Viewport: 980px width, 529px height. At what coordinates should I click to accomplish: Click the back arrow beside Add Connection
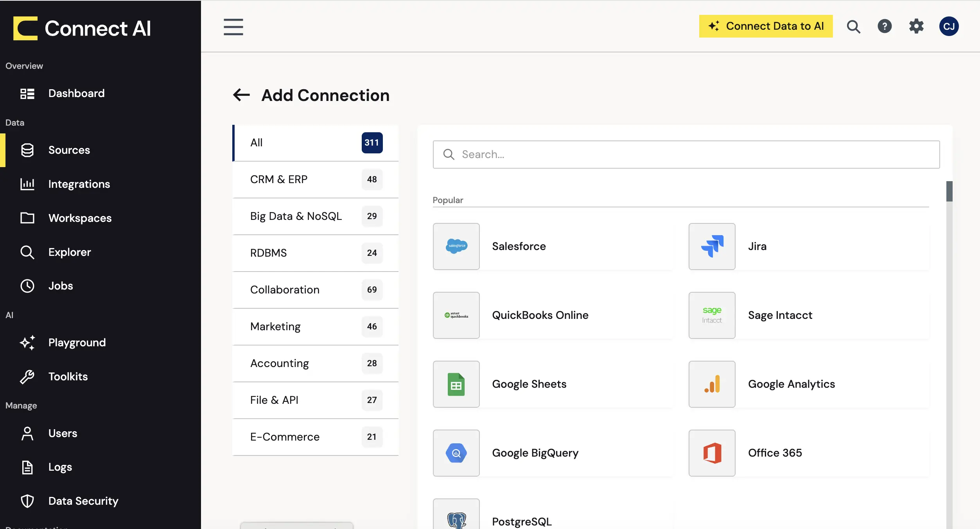click(x=241, y=95)
